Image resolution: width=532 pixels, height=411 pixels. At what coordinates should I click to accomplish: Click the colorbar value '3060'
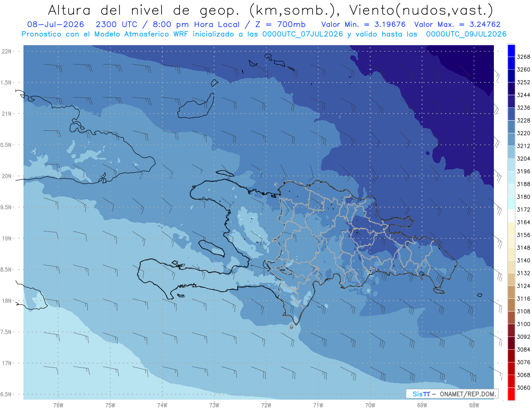pyautogui.click(x=524, y=388)
